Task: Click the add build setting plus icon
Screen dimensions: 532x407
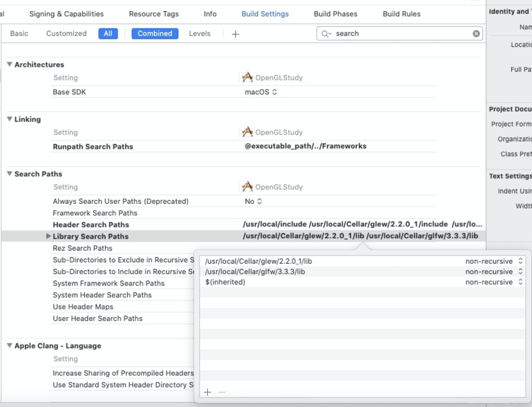Action: 235,34
